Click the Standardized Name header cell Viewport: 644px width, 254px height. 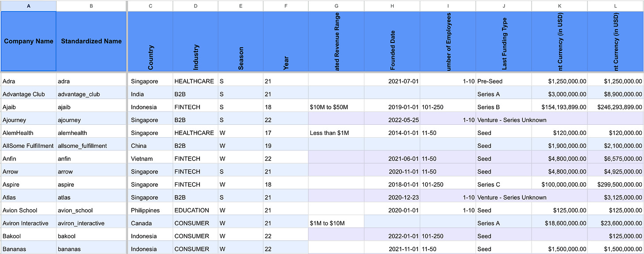[91, 41]
